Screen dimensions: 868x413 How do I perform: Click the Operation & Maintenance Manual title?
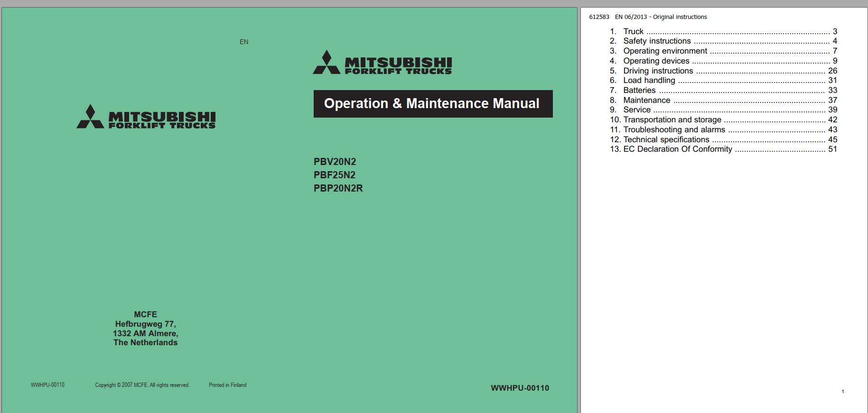pos(433,104)
